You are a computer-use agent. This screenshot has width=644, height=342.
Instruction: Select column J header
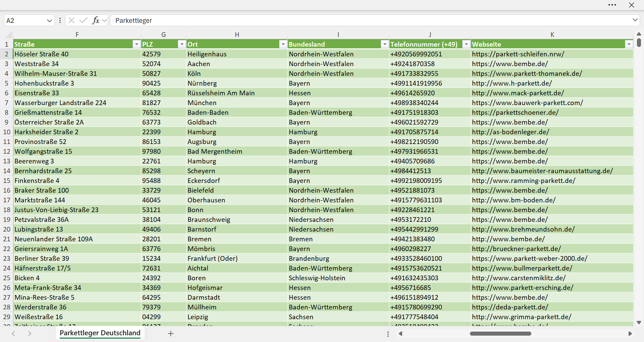point(430,35)
